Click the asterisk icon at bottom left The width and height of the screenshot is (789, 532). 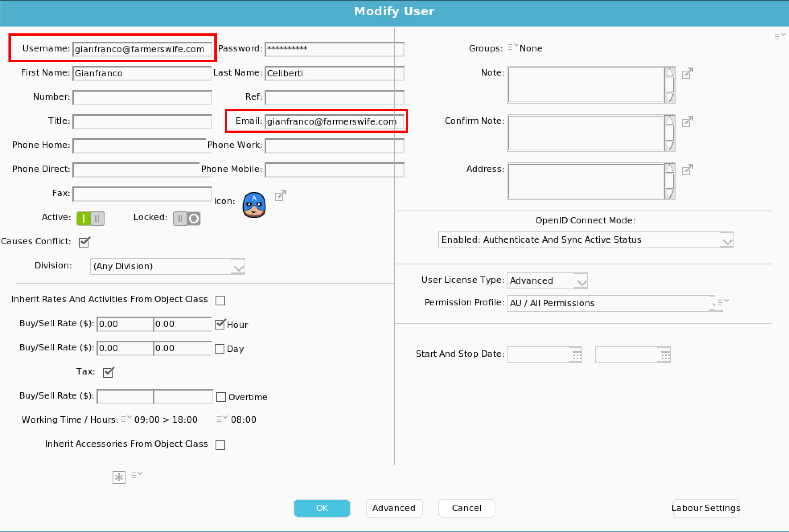pyautogui.click(x=119, y=477)
